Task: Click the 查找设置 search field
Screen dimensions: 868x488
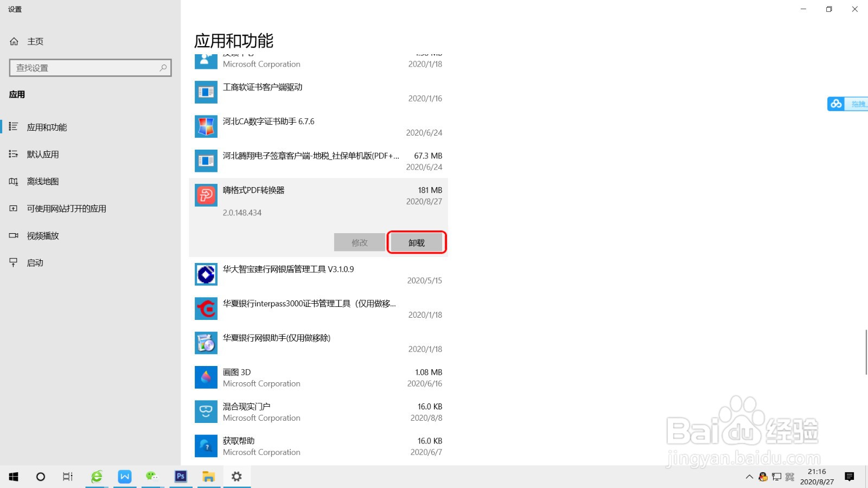Action: click(91, 68)
